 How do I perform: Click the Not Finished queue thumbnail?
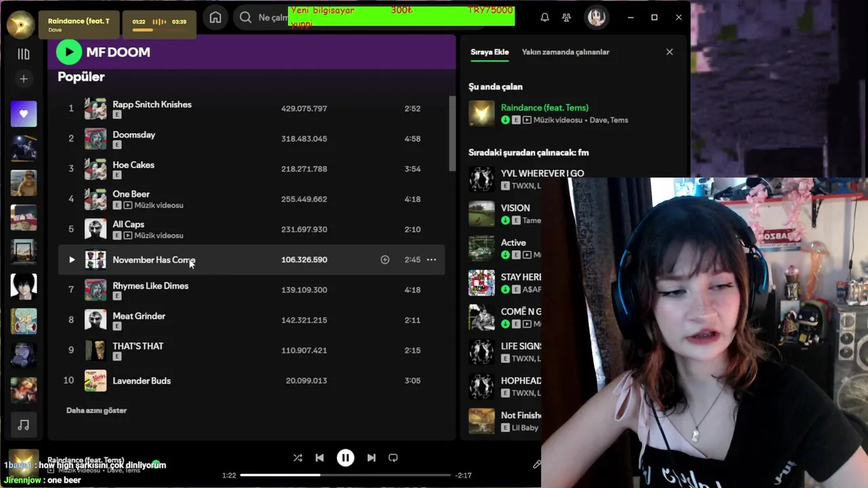481,422
